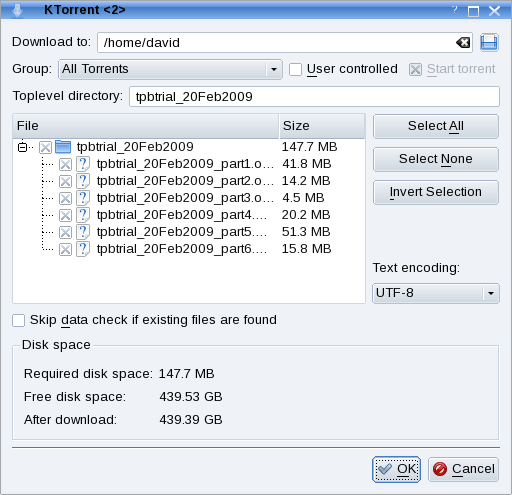
Task: Click the file icon of part1 row
Action: pyautogui.click(x=83, y=164)
